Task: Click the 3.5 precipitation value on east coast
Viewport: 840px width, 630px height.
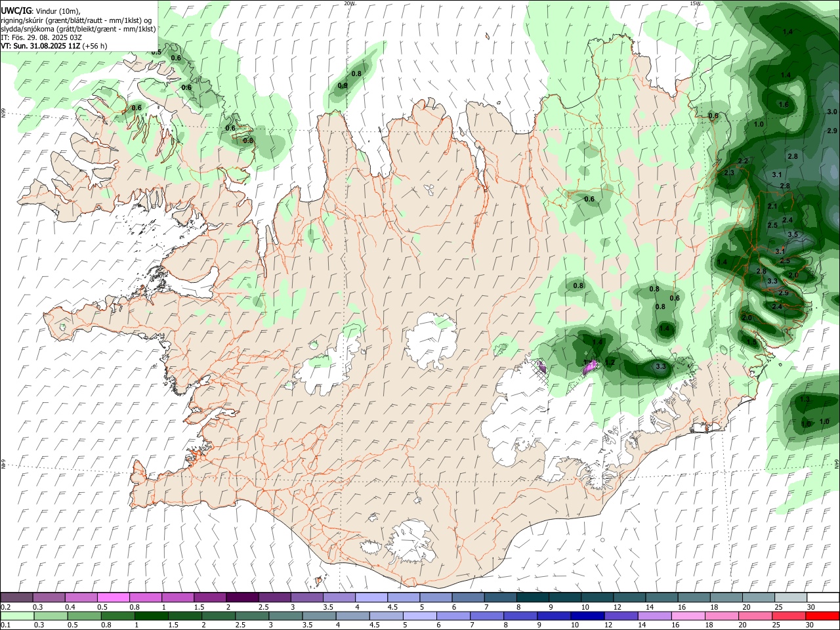Action: (x=793, y=234)
